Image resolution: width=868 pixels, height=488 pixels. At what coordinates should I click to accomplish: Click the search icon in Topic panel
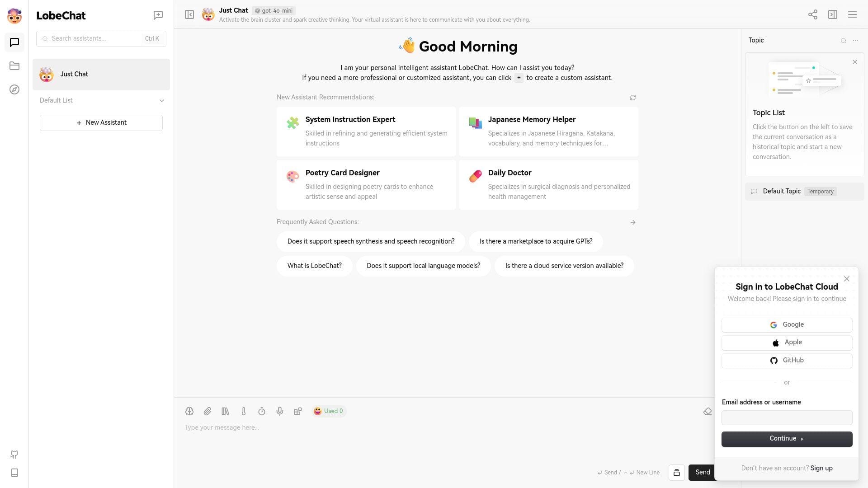point(843,40)
